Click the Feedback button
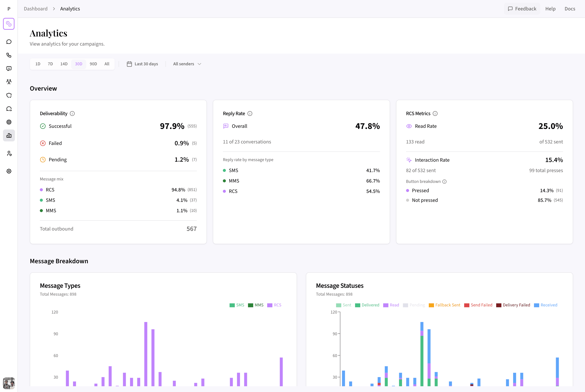 click(522, 9)
